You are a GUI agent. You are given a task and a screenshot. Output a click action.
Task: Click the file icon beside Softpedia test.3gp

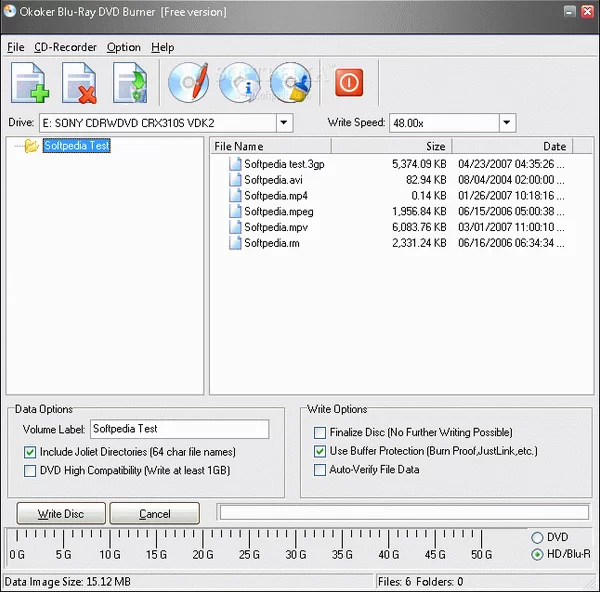[235, 164]
